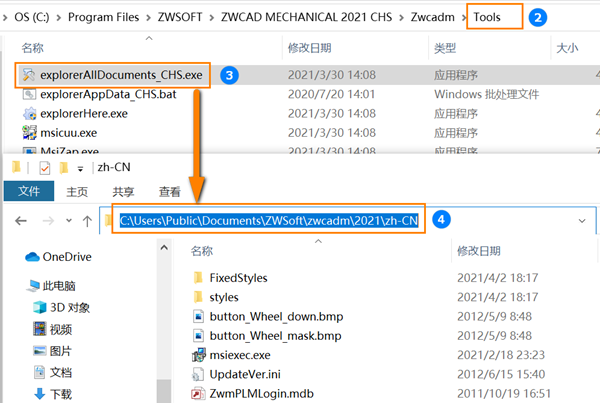Select ZwmPLMLogin.mdb file name
This screenshot has height=403, width=600.
click(x=262, y=393)
